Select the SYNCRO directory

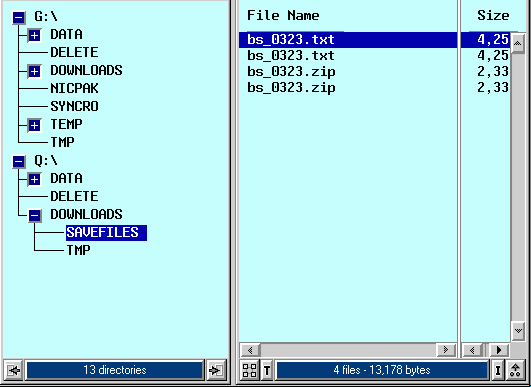[75, 106]
